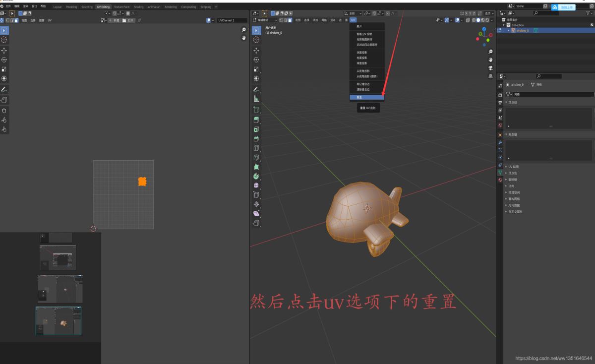The width and height of the screenshot is (595, 364).
Task: Enable face select mode in the edit header
Action: tap(291, 20)
